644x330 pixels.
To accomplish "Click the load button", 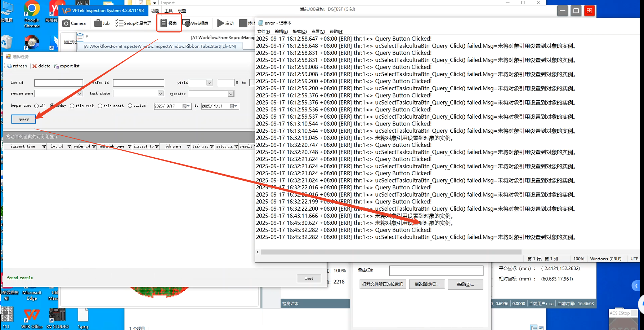I will click(309, 278).
